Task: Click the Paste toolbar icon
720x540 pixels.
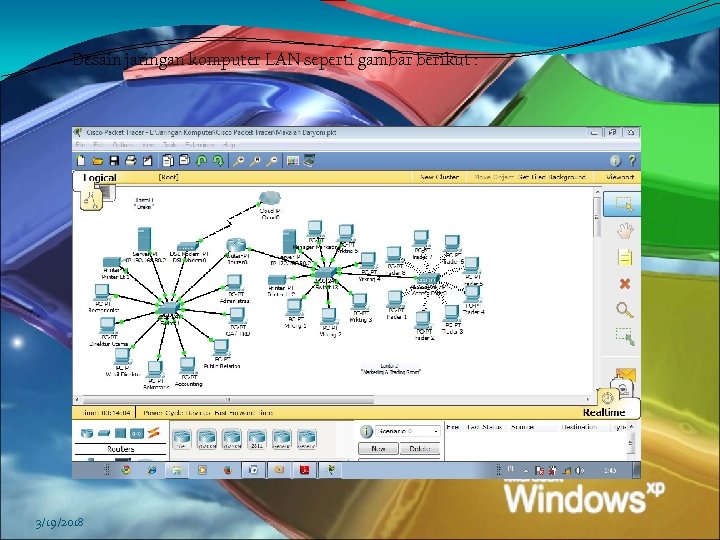Action: click(184, 160)
